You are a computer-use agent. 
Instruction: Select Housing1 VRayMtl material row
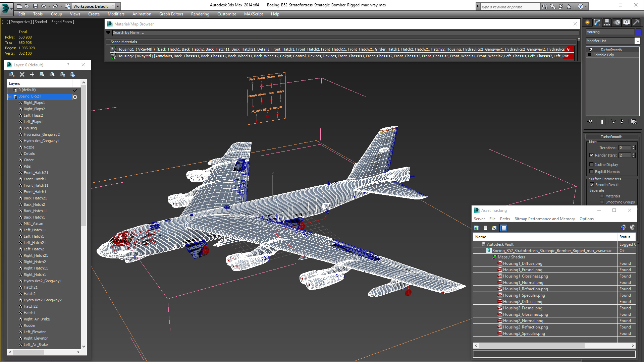click(x=342, y=49)
